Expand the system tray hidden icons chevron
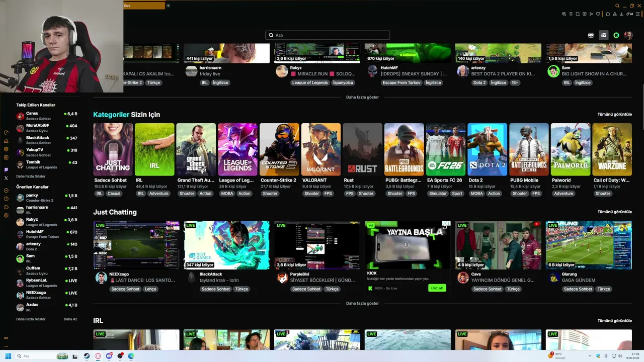 tap(590, 356)
